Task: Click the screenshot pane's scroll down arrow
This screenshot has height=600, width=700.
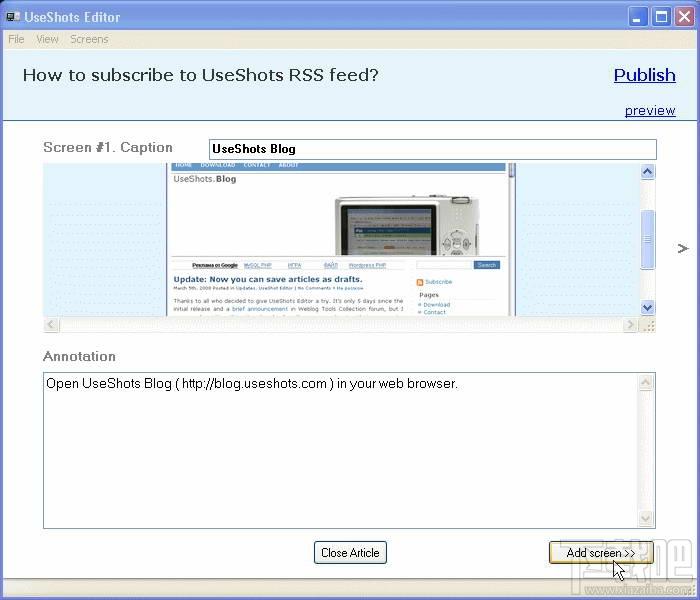Action: point(648,307)
